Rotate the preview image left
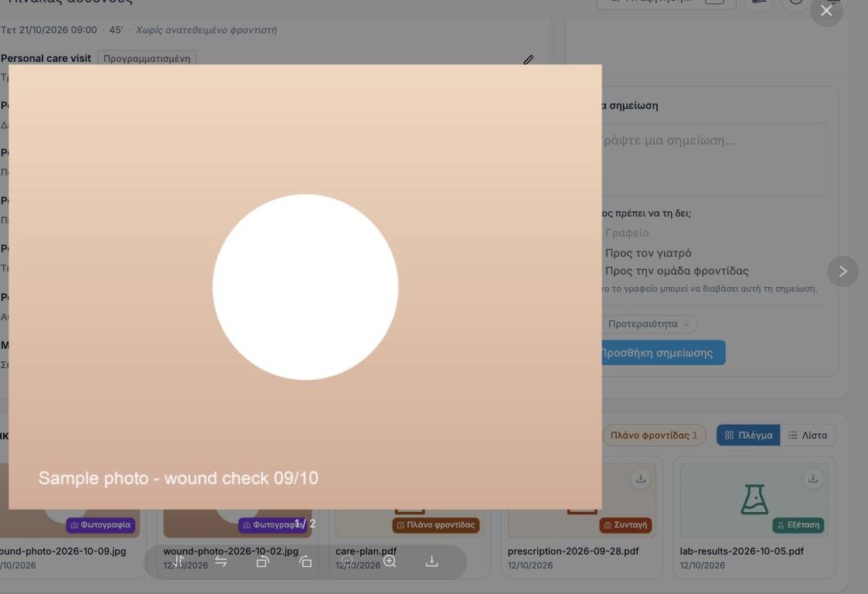The height and width of the screenshot is (594, 868). (263, 562)
